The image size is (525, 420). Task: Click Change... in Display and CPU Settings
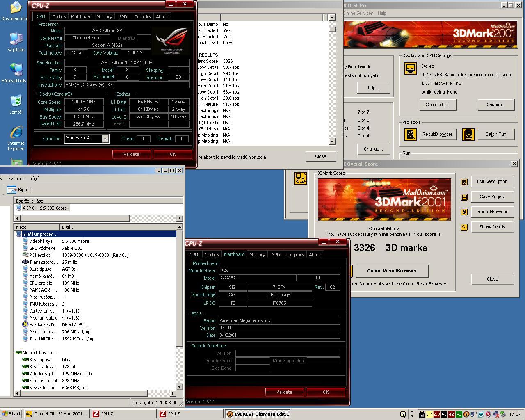[496, 105]
